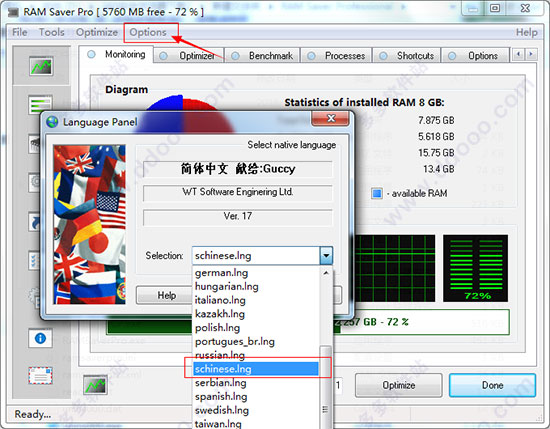Open the Help menu

click(x=526, y=32)
